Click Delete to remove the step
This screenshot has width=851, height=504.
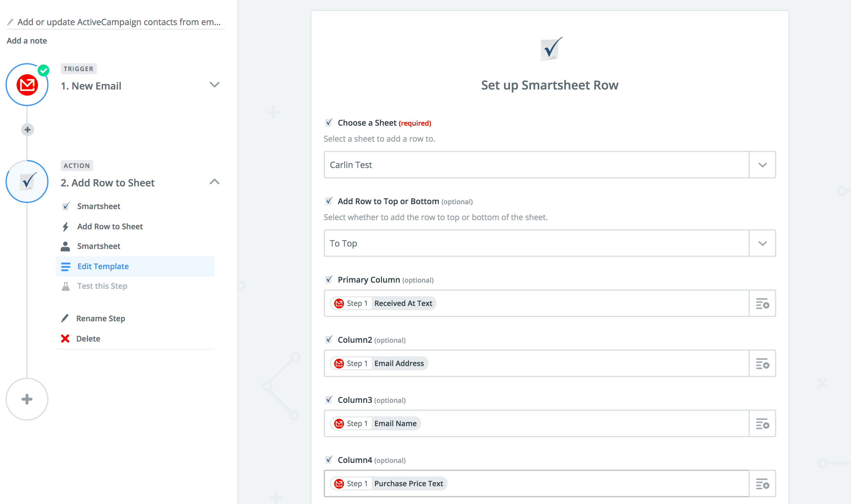click(x=88, y=339)
